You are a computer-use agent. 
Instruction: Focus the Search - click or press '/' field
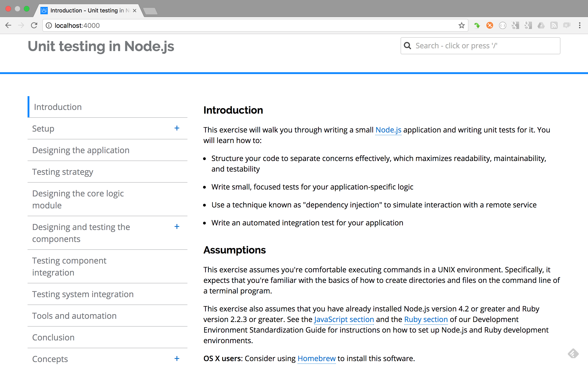(480, 46)
